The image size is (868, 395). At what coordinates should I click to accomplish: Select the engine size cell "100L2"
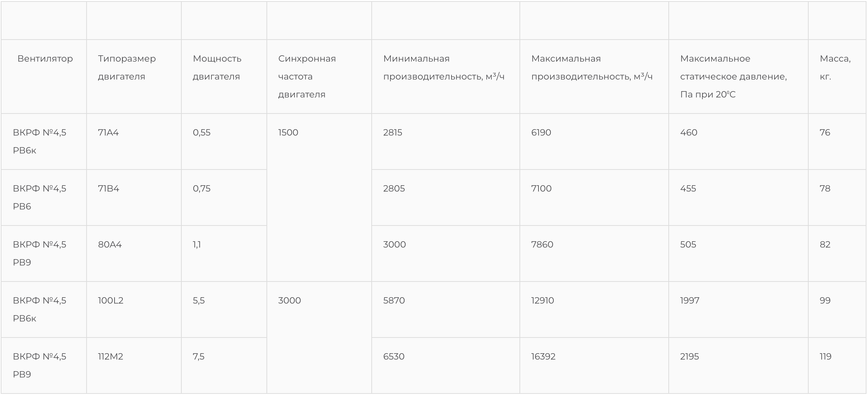[110, 301]
